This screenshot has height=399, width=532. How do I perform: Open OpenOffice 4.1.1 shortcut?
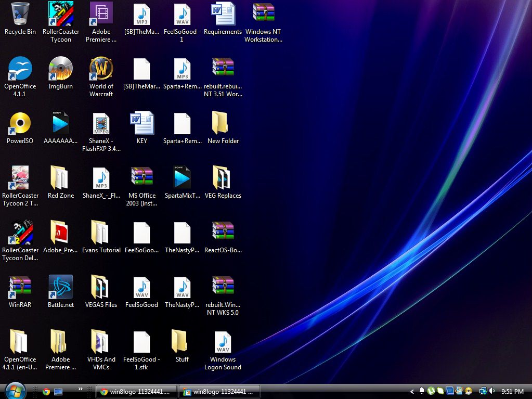pos(20,69)
